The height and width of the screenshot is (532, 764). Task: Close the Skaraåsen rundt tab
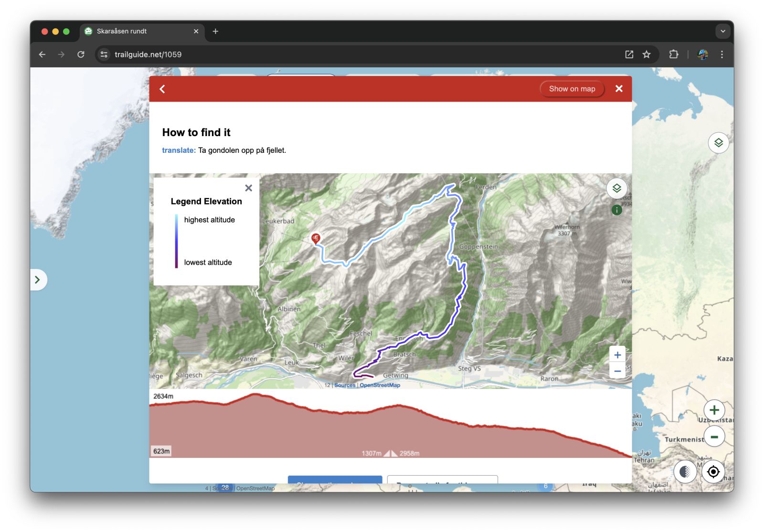coord(196,32)
